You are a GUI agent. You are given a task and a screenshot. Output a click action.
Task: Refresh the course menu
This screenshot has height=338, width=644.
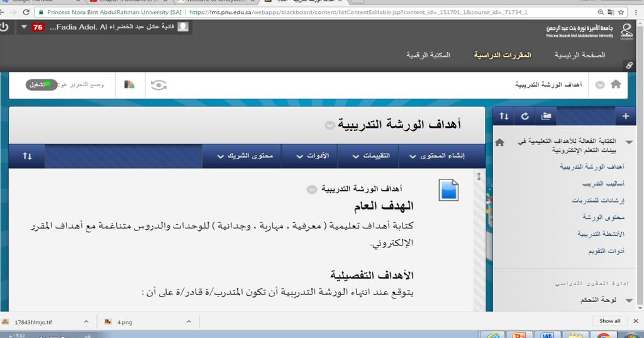point(525,116)
